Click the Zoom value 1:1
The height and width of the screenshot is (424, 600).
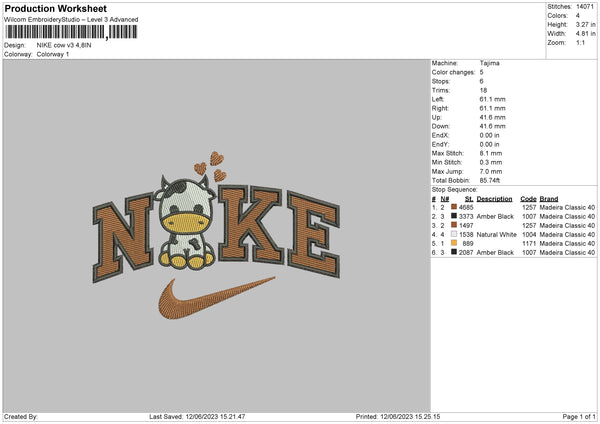coord(580,43)
